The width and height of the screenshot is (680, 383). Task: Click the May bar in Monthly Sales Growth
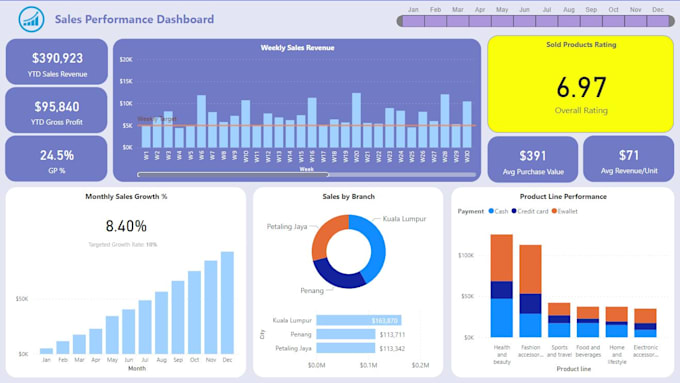(x=112, y=335)
